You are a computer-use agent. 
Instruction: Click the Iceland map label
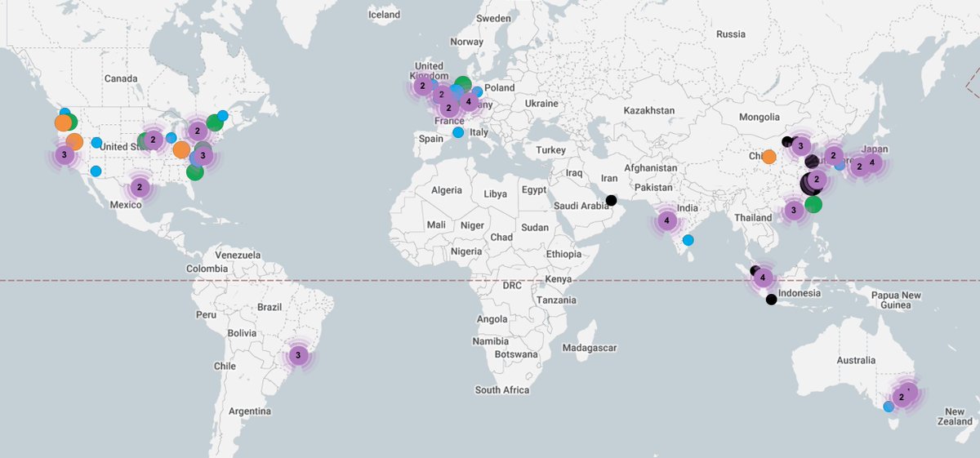coord(384,15)
